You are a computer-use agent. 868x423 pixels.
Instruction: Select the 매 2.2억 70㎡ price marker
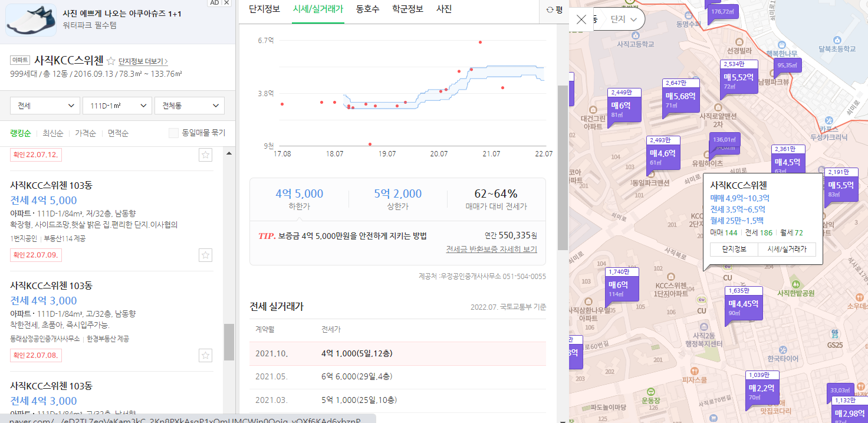(x=761, y=388)
